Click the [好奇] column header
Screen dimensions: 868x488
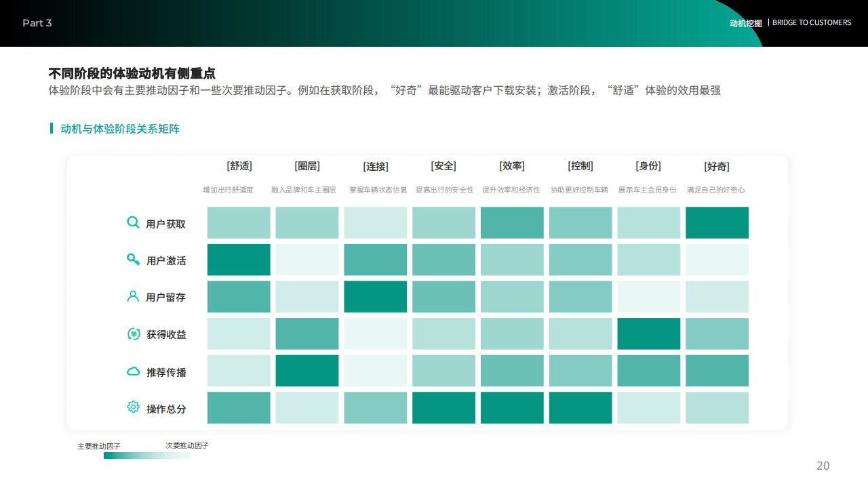[717, 167]
